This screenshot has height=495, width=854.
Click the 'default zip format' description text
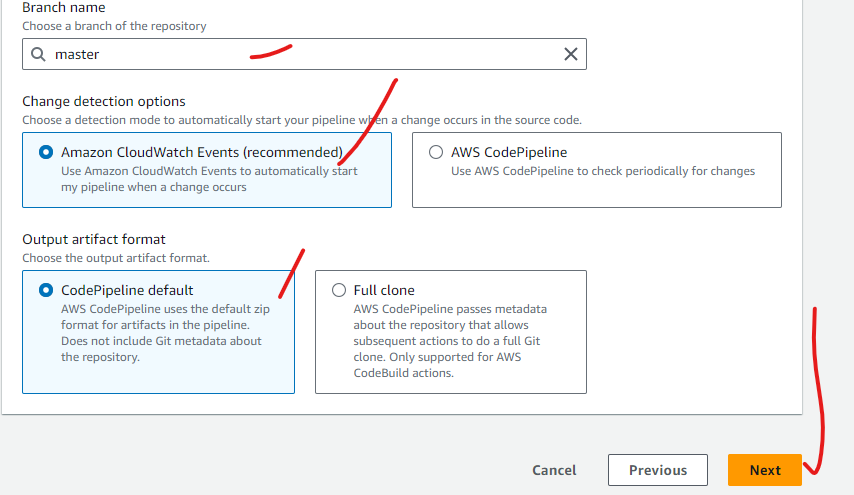[x=165, y=333]
